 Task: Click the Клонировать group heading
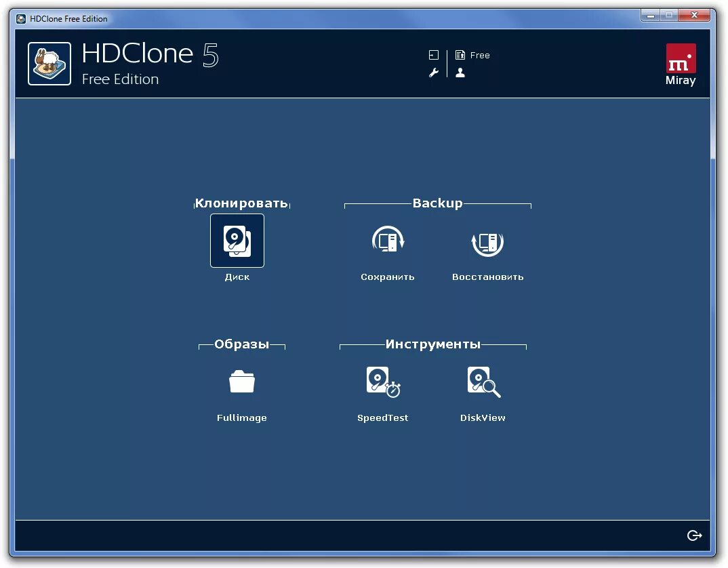tap(241, 203)
